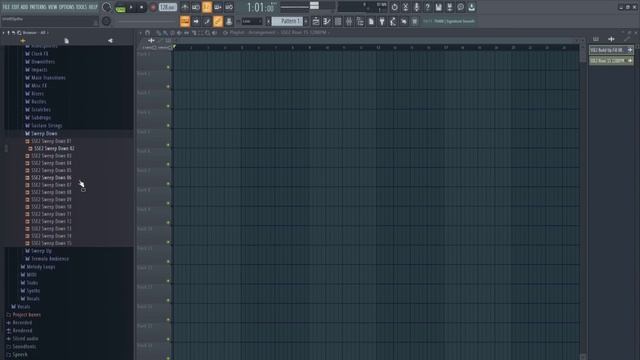Toggle the metronome button
The width and height of the screenshot is (640, 360).
coord(184,7)
